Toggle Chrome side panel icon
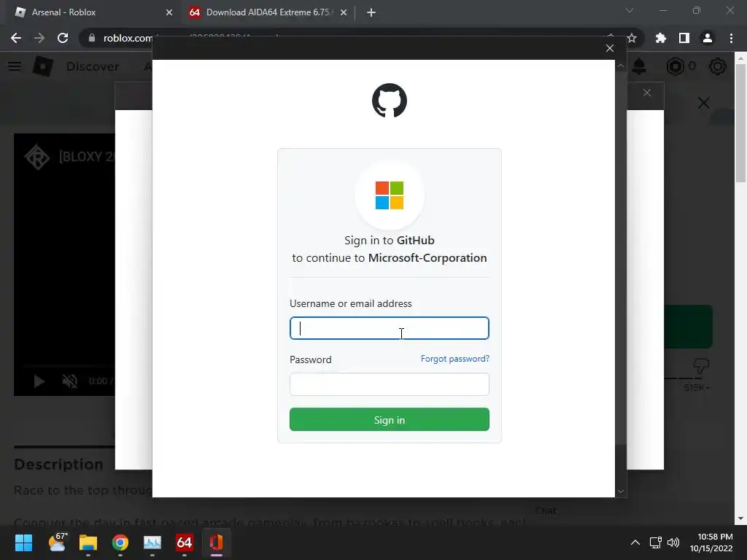 point(684,38)
